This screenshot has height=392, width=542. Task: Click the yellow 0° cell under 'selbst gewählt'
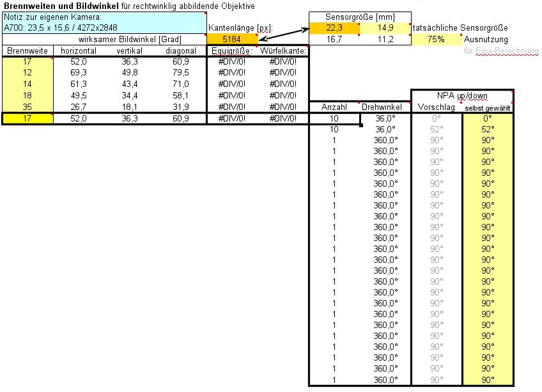point(488,118)
